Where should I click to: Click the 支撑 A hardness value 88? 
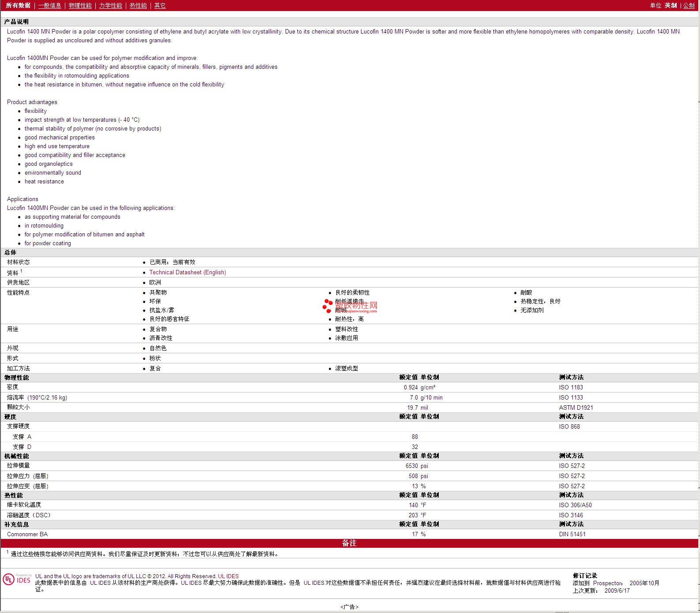pos(414,437)
